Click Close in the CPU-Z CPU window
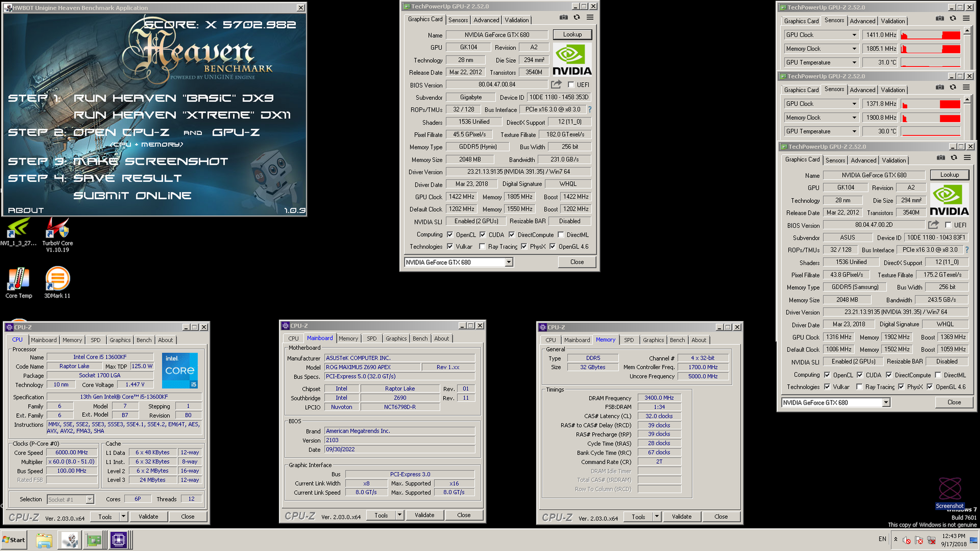Screen dimensions: 980x551 tap(187, 517)
